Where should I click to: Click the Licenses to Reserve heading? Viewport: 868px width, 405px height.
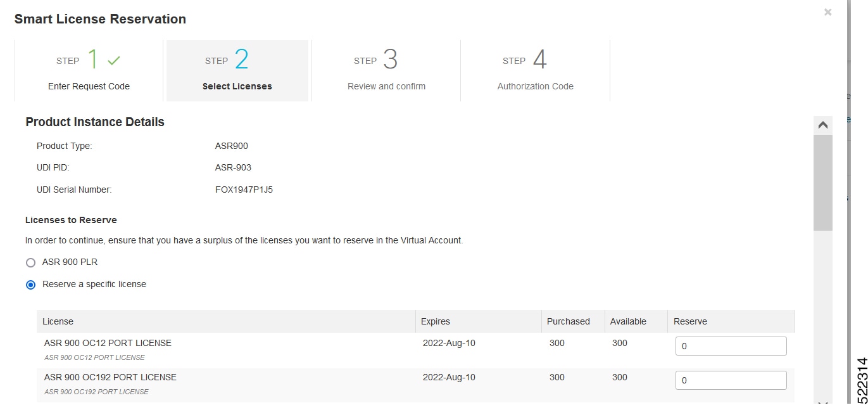coord(71,220)
